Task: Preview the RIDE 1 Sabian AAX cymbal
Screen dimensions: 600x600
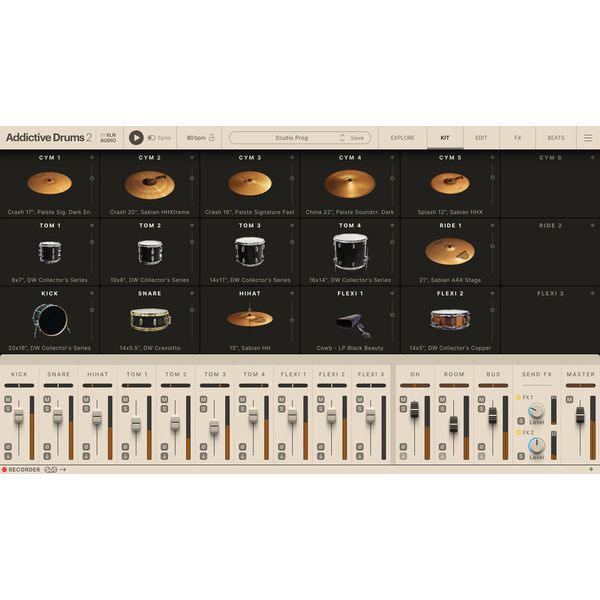Action: point(450,251)
